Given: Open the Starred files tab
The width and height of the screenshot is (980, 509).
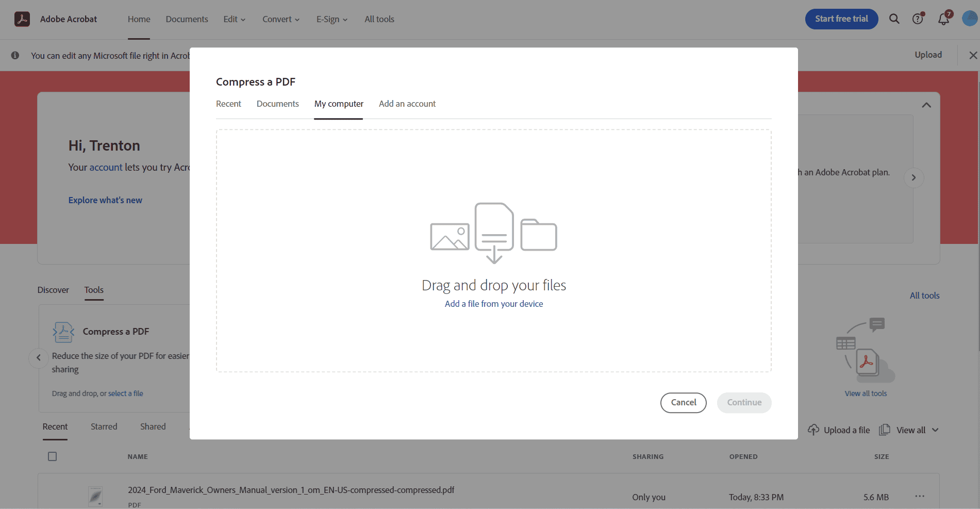Looking at the screenshot, I should click(x=104, y=427).
